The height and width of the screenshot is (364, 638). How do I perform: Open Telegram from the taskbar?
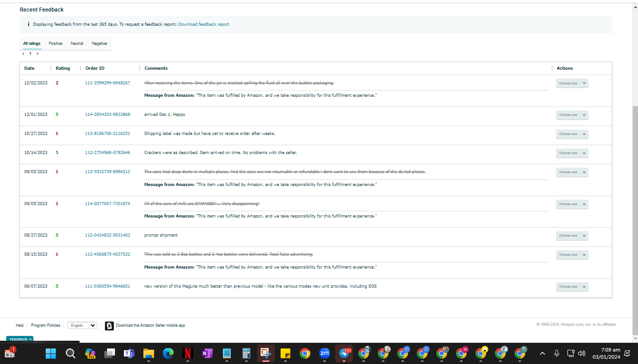coord(344,353)
